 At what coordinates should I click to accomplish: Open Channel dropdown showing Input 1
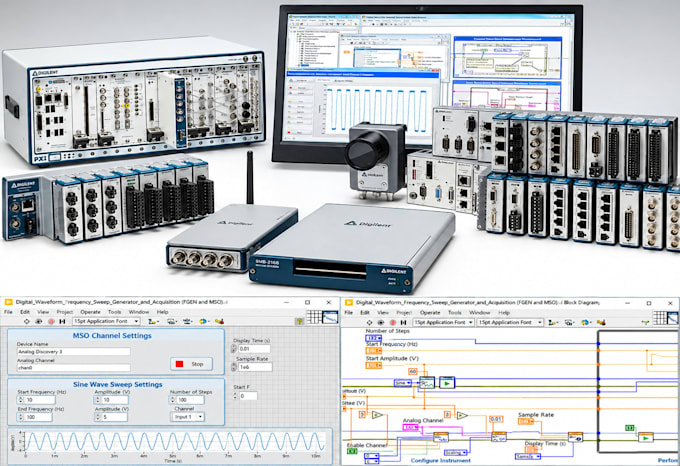188,417
